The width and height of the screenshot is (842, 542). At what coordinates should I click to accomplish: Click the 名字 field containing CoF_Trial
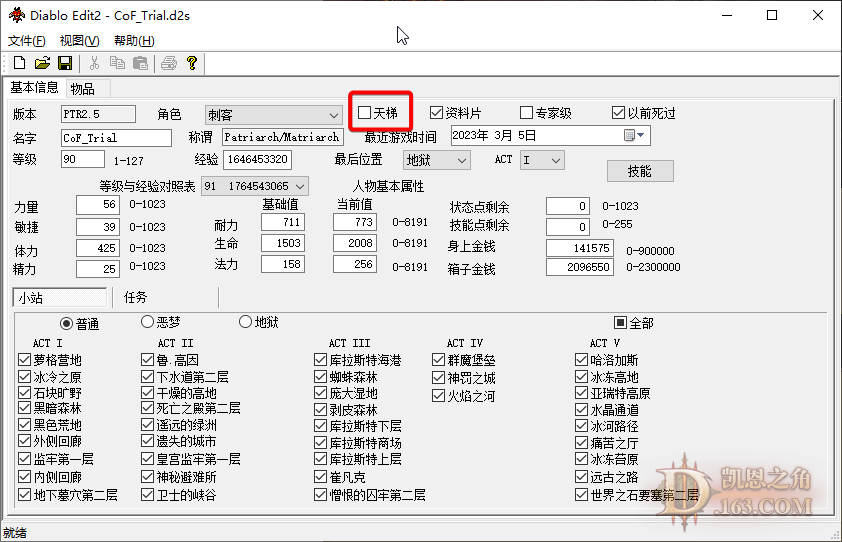117,138
